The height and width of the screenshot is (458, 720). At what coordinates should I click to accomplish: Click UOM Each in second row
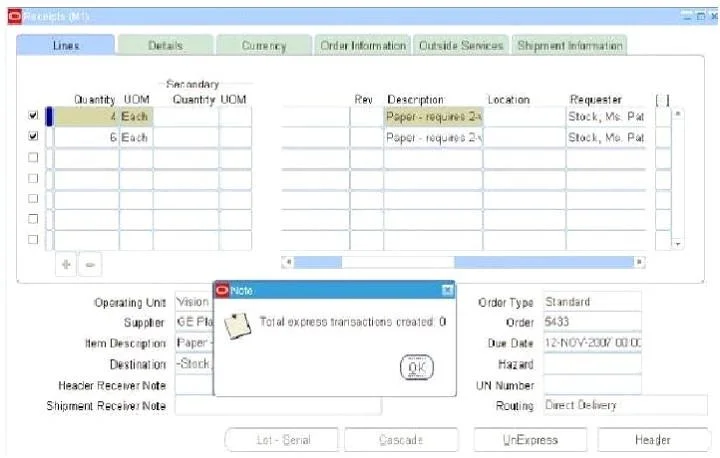pyautogui.click(x=136, y=137)
